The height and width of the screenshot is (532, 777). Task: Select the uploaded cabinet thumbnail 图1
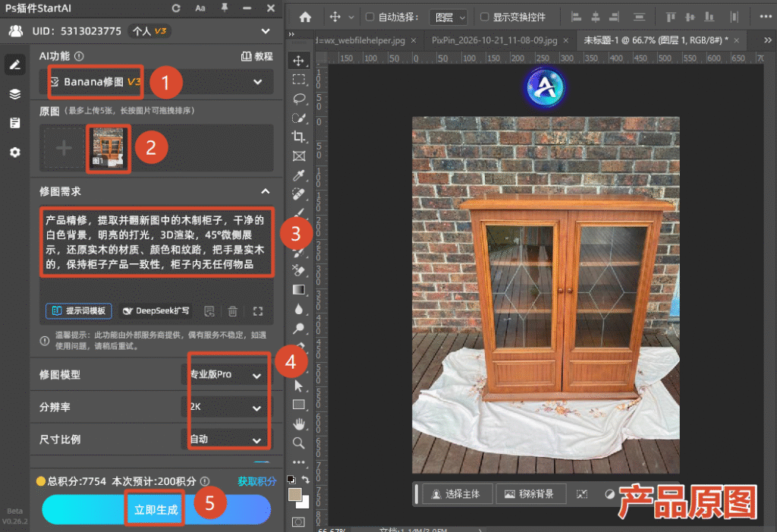click(108, 147)
